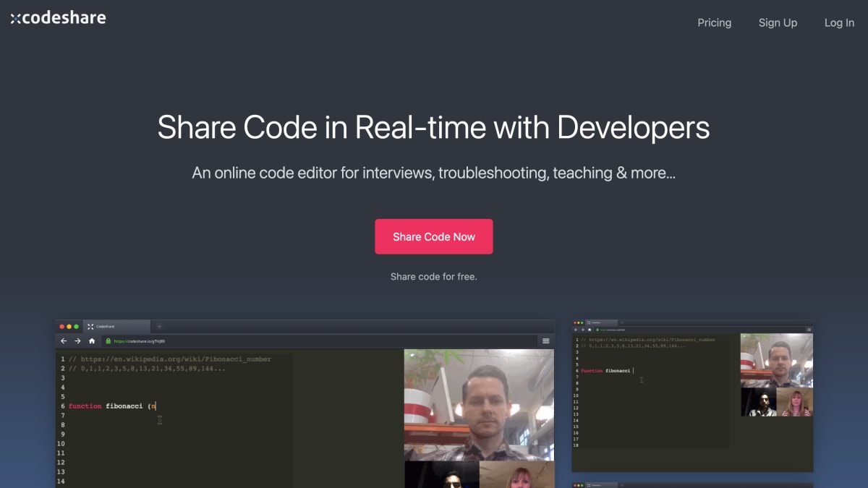Click the large editor demo screenshot

coord(305,403)
